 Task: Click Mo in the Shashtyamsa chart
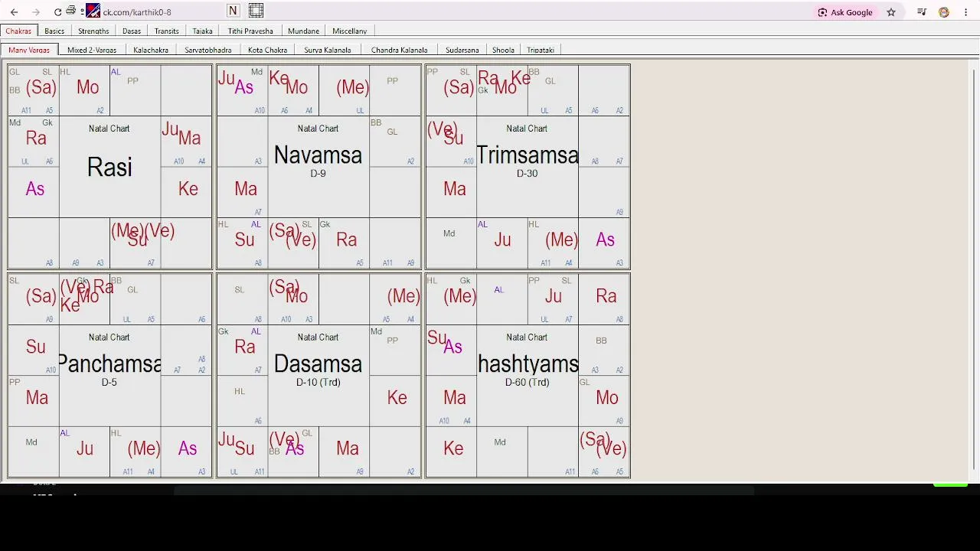[x=606, y=398]
